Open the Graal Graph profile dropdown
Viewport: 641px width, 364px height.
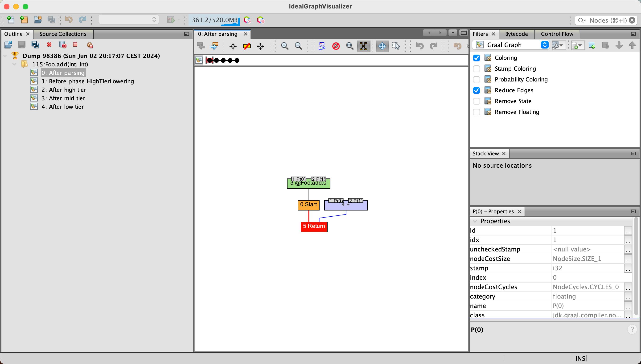click(511, 45)
